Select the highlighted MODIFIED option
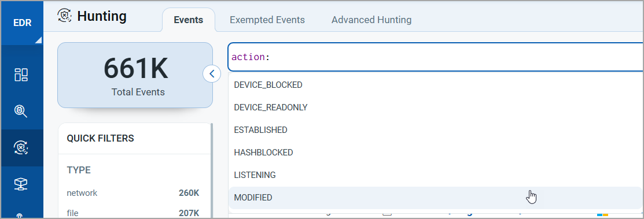Image resolution: width=644 pixels, height=219 pixels. 435,198
